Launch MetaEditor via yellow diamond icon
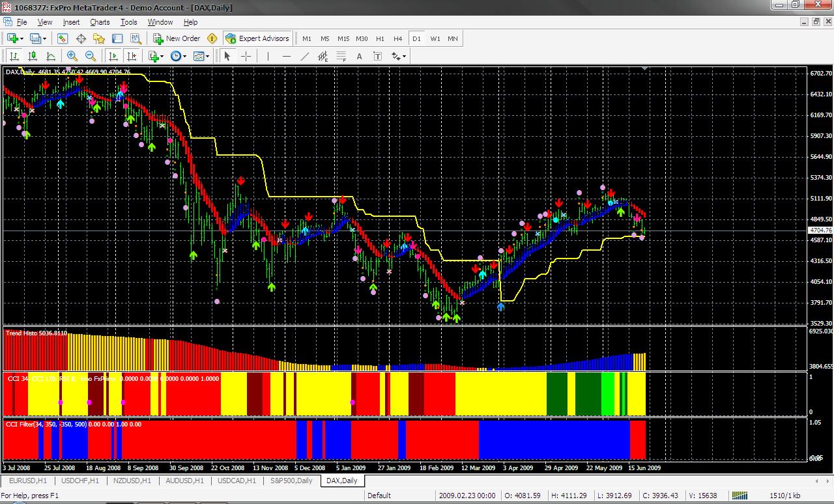The height and width of the screenshot is (504, 834). click(212, 38)
